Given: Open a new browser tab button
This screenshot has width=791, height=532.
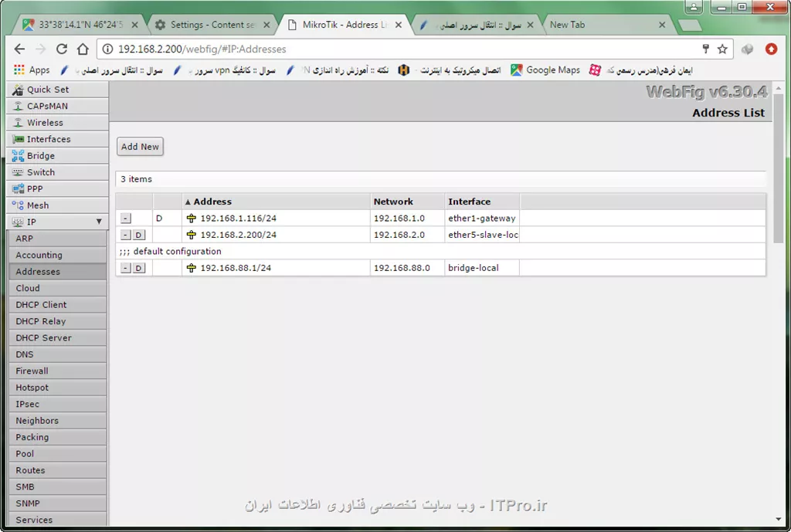Looking at the screenshot, I should click(689, 25).
